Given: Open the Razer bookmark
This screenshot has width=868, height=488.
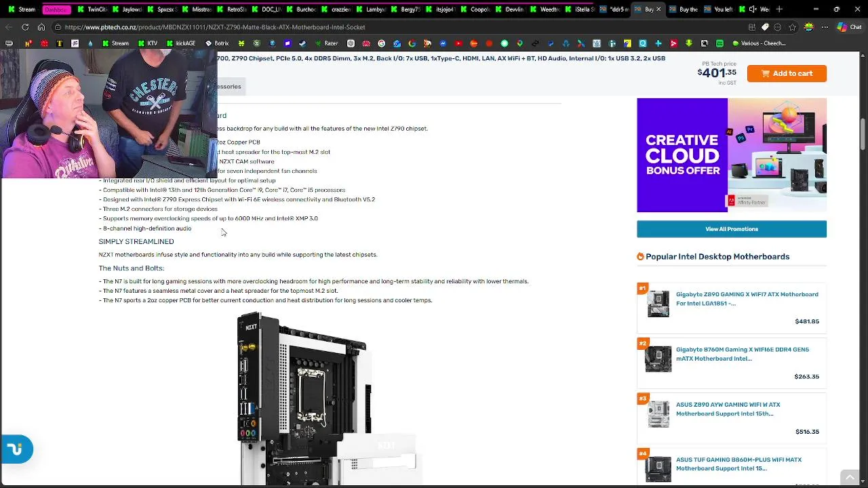Looking at the screenshot, I should click(x=325, y=43).
